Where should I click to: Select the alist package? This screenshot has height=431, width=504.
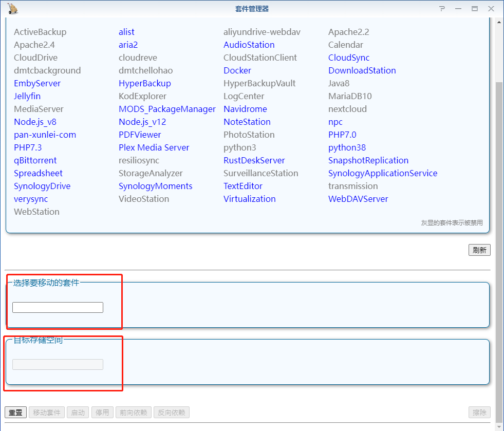126,32
